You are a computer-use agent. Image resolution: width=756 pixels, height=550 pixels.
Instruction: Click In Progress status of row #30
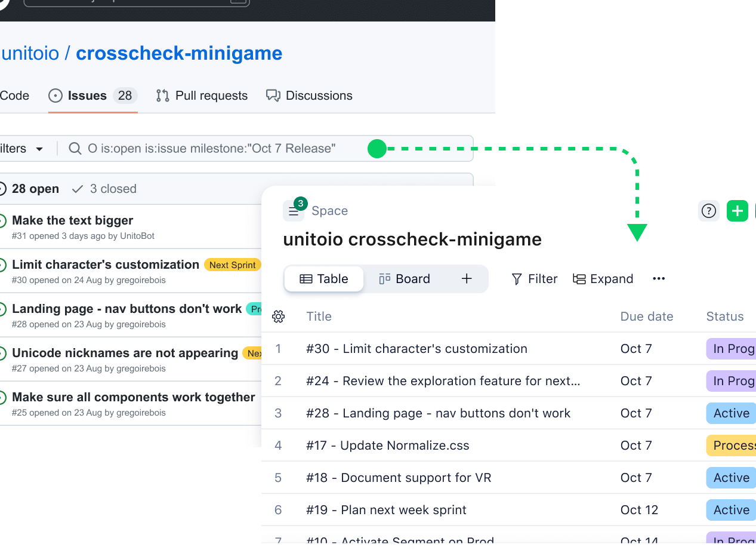coord(731,349)
